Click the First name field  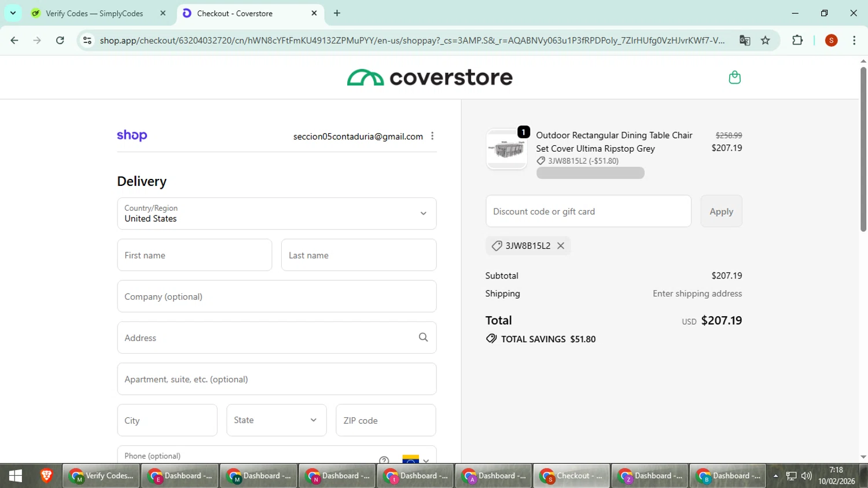194,255
